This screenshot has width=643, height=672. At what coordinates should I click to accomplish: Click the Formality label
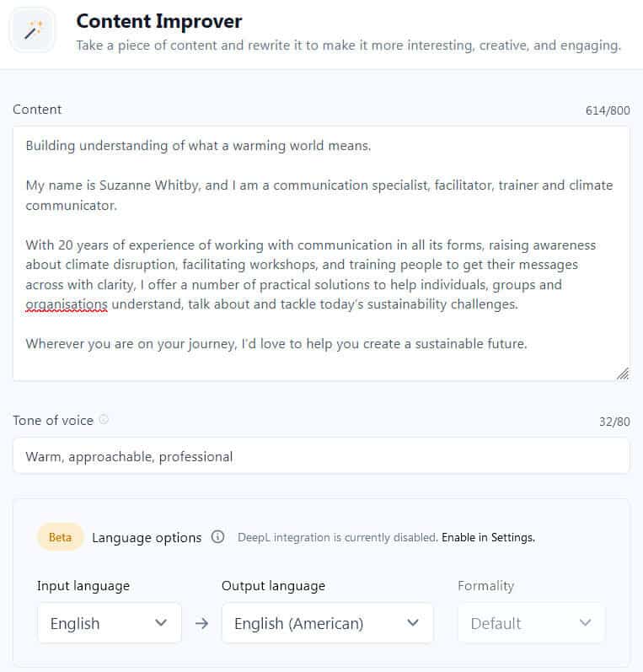click(x=485, y=586)
